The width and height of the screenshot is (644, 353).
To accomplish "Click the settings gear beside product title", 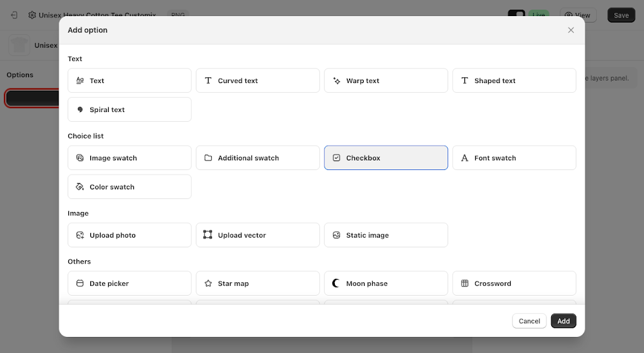I will (x=32, y=15).
